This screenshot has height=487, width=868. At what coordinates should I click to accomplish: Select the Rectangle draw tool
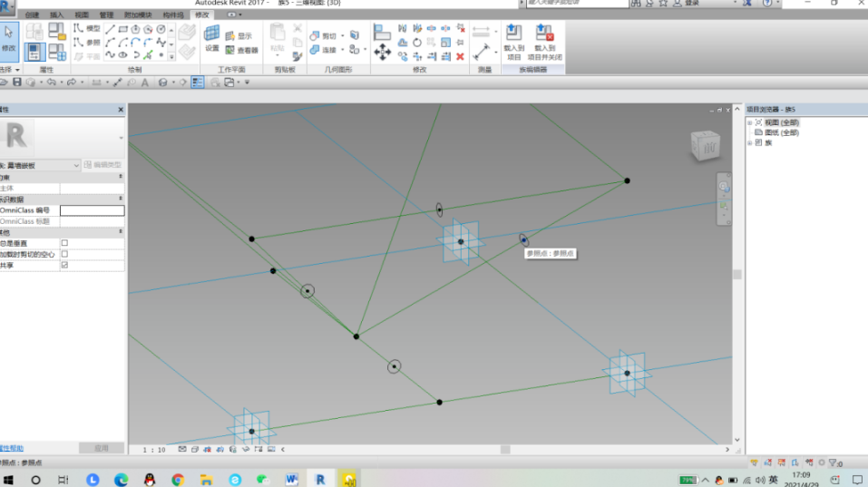click(122, 29)
